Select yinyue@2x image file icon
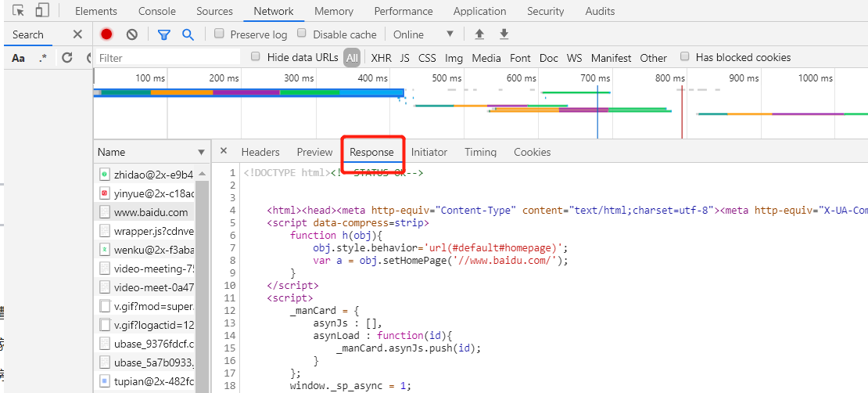This screenshot has height=393, width=868. 105,193
